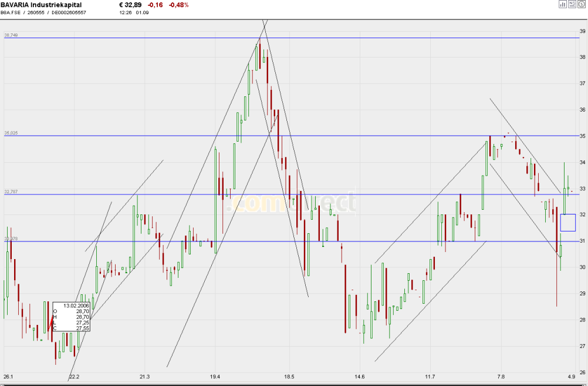
Task: Click the 27 price axis label
Action: (582, 346)
